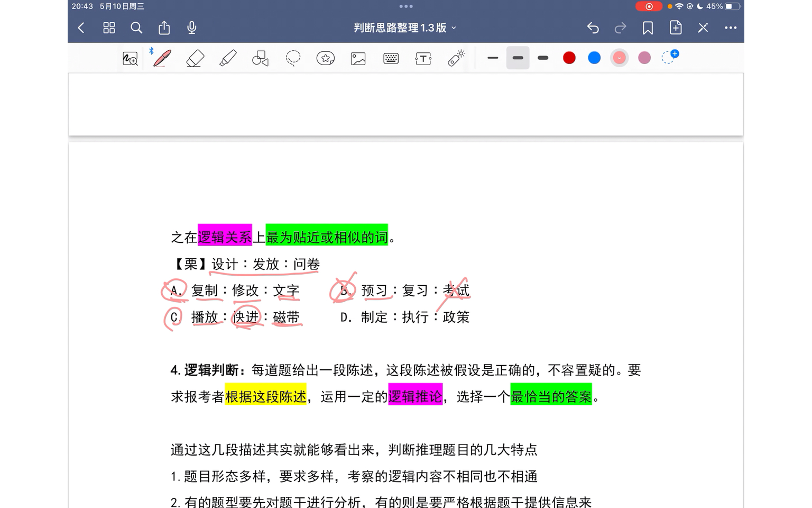812x508 pixels.
Task: Insert an image with the Photo tool
Action: point(358,58)
